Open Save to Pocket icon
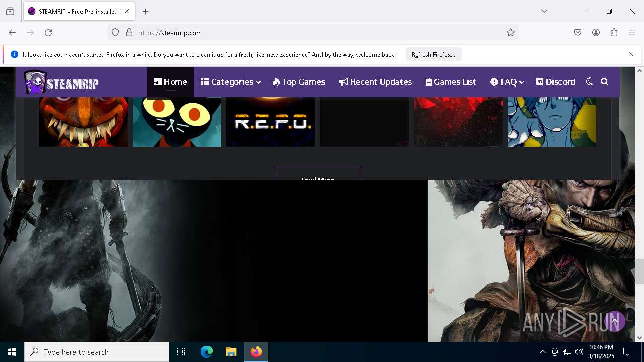This screenshot has width=644, height=362. pyautogui.click(x=578, y=33)
